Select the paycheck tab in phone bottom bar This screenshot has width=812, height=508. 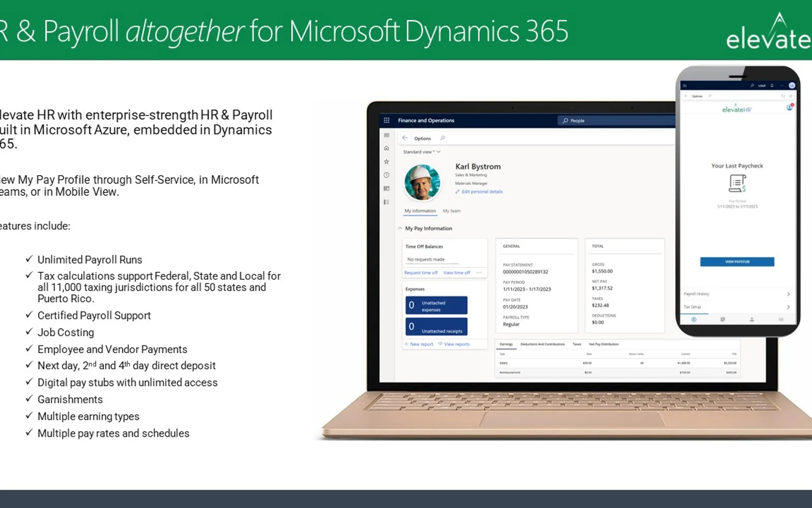tap(694, 320)
